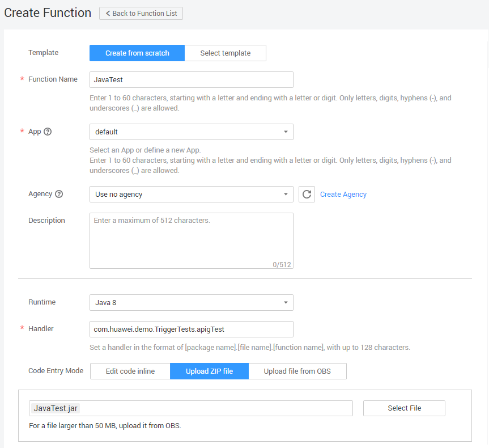
Task: Click the Agency help question mark icon
Action: [59, 194]
